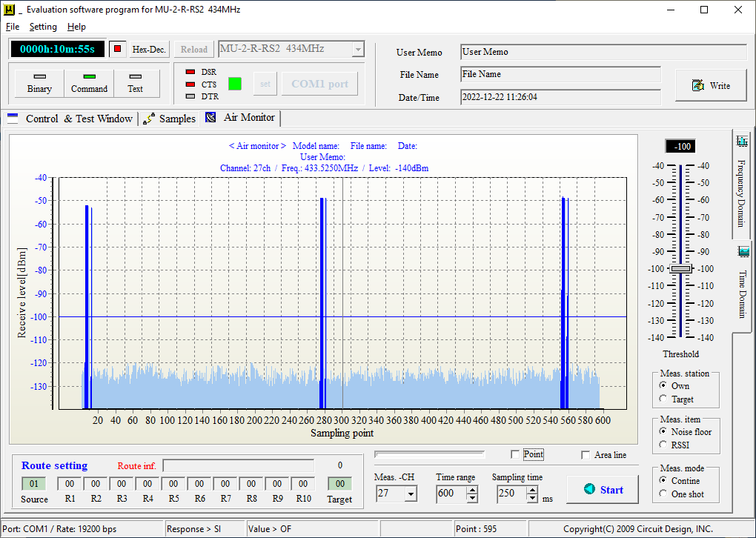
Task: Click the measurement progress bar
Action: pyautogui.click(x=430, y=454)
